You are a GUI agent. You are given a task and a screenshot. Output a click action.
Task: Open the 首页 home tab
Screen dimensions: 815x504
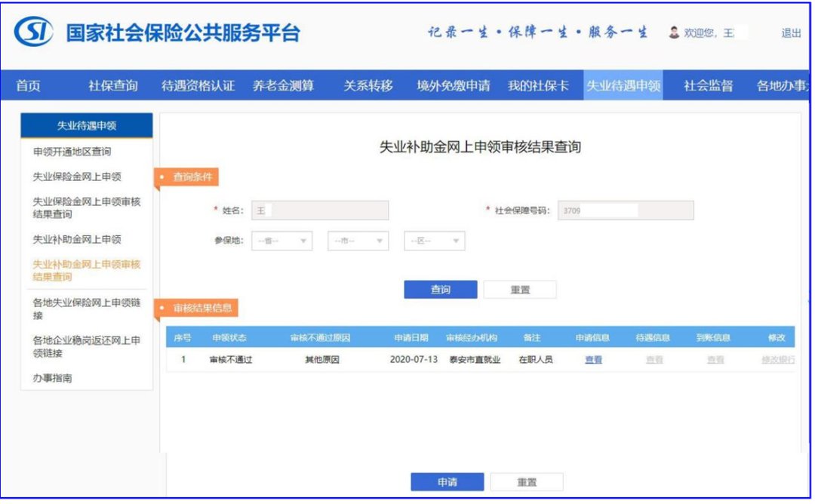(28, 85)
